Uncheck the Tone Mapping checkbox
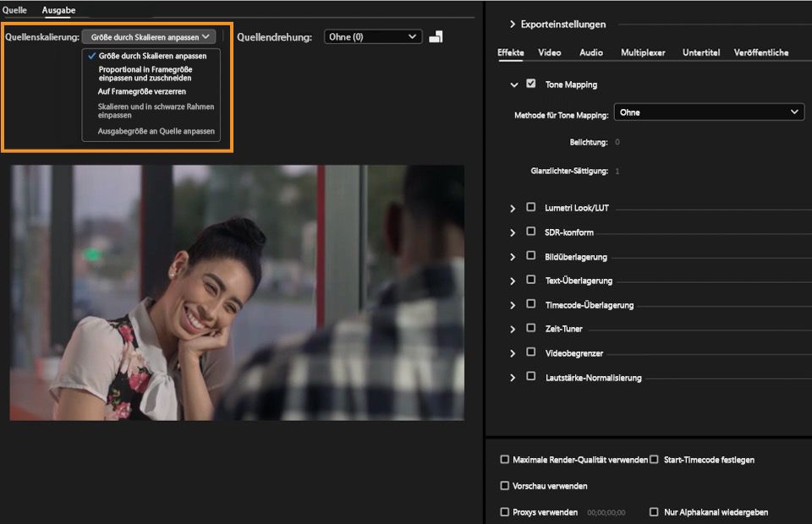812x524 pixels. [531, 84]
